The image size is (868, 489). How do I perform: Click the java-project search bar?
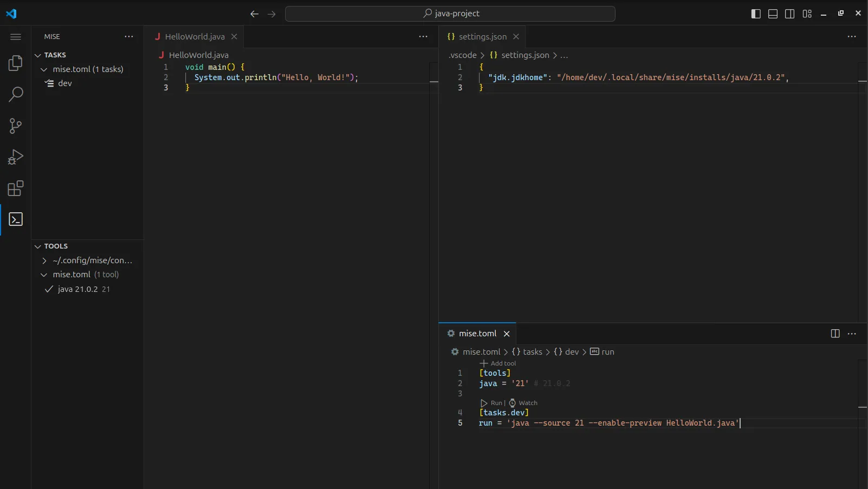pyautogui.click(x=451, y=14)
